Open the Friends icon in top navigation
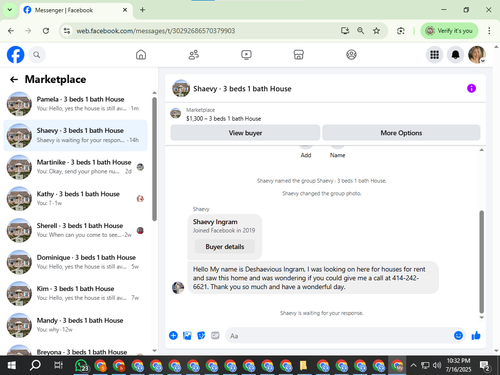500x375 pixels. [x=194, y=55]
